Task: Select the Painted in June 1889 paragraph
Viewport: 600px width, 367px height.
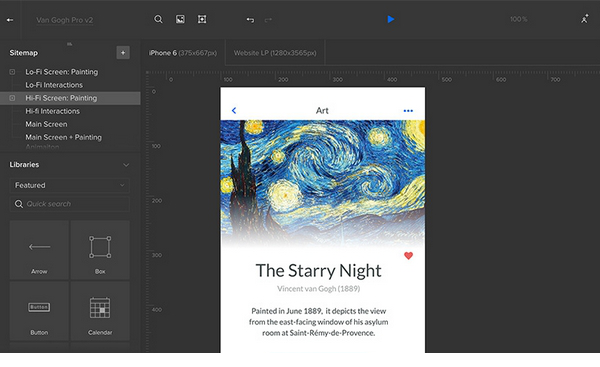Action: point(318,322)
